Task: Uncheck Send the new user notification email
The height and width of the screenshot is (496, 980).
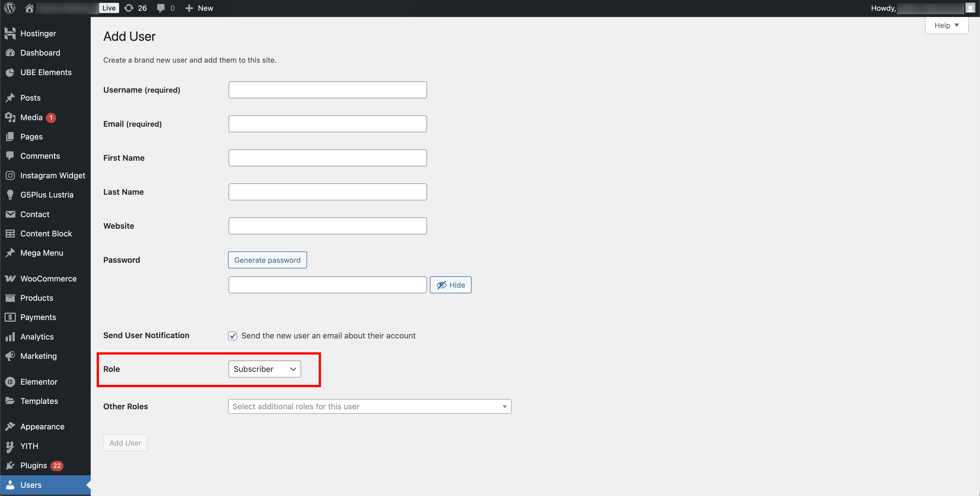Action: [233, 336]
